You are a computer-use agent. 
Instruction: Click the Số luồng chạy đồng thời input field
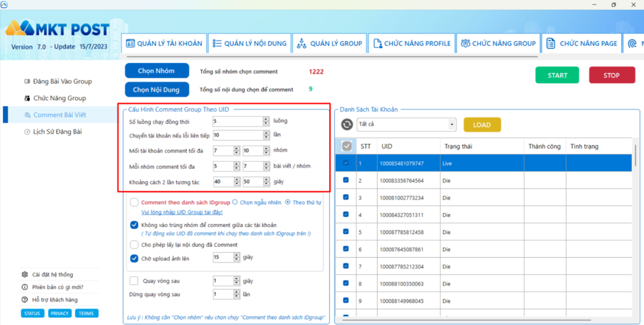coord(238,121)
